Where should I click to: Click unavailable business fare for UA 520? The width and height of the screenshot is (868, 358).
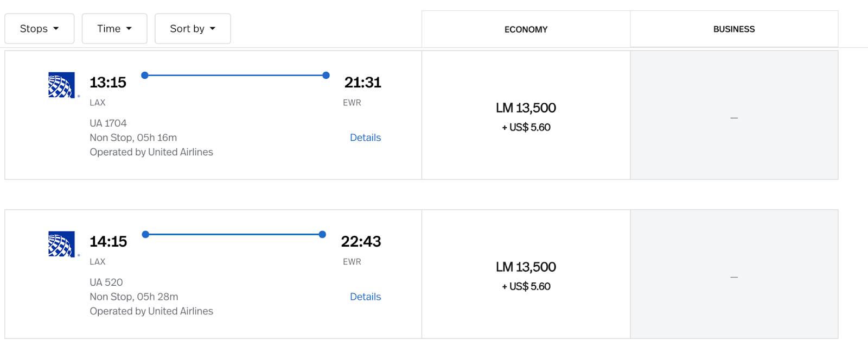pyautogui.click(x=733, y=277)
